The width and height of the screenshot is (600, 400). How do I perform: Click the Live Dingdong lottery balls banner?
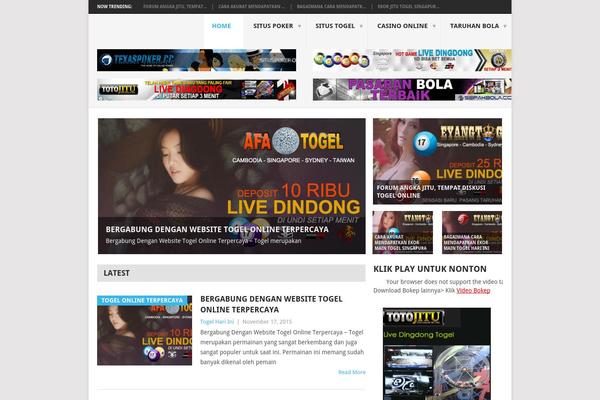click(x=412, y=60)
